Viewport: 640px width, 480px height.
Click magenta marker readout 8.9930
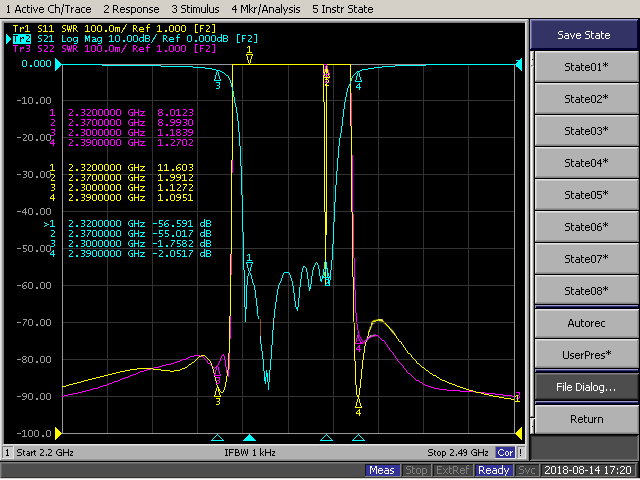(176, 123)
